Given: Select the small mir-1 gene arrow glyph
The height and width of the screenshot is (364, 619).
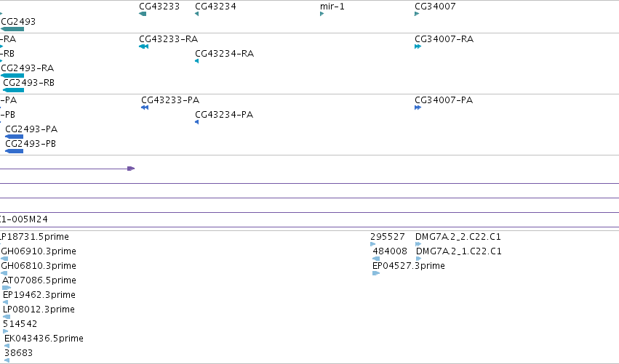Looking at the screenshot, I should pyautogui.click(x=322, y=14).
